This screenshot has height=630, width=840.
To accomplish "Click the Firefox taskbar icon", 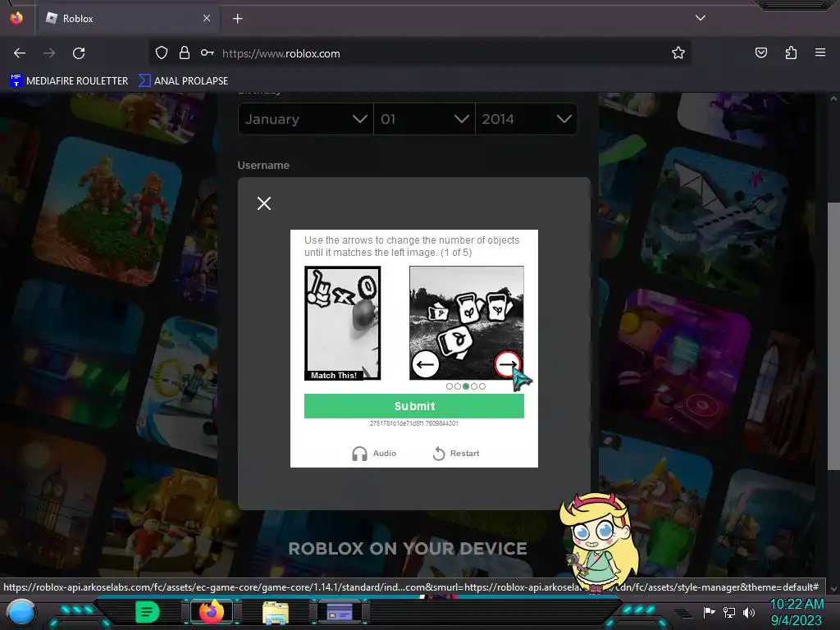I will [212, 612].
